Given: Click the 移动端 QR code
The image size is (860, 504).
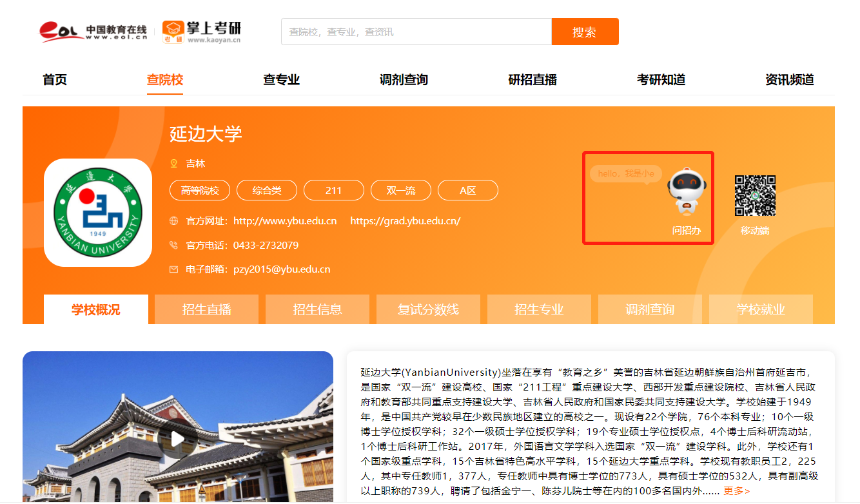Looking at the screenshot, I should point(755,195).
